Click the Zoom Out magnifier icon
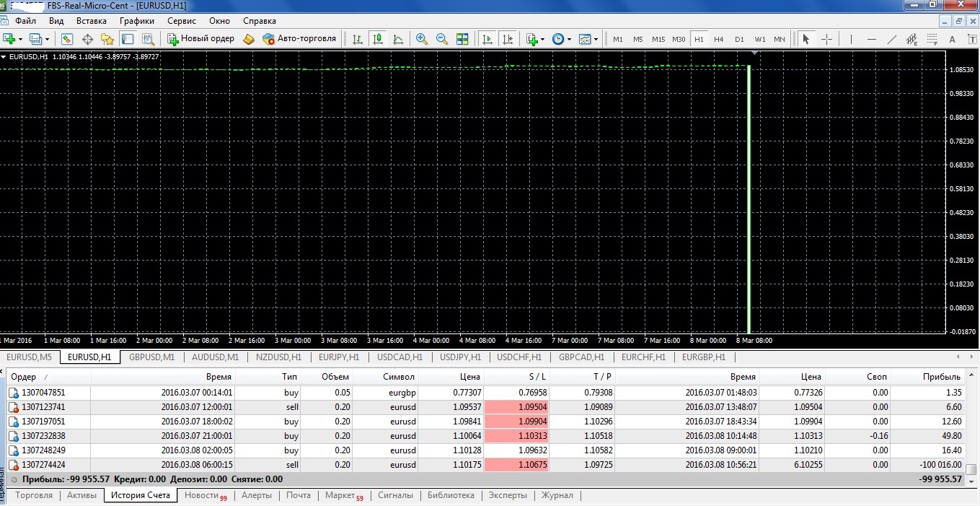Screen dimensions: 980x506 click(x=442, y=39)
